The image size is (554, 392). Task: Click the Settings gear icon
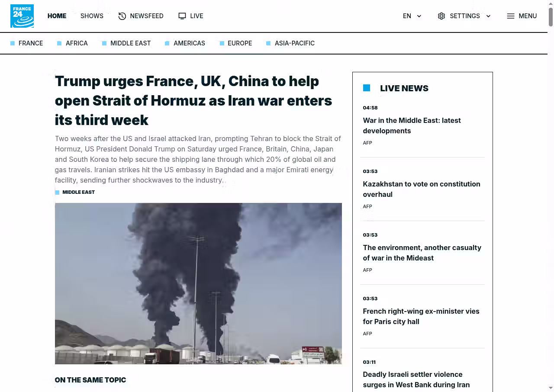click(441, 16)
